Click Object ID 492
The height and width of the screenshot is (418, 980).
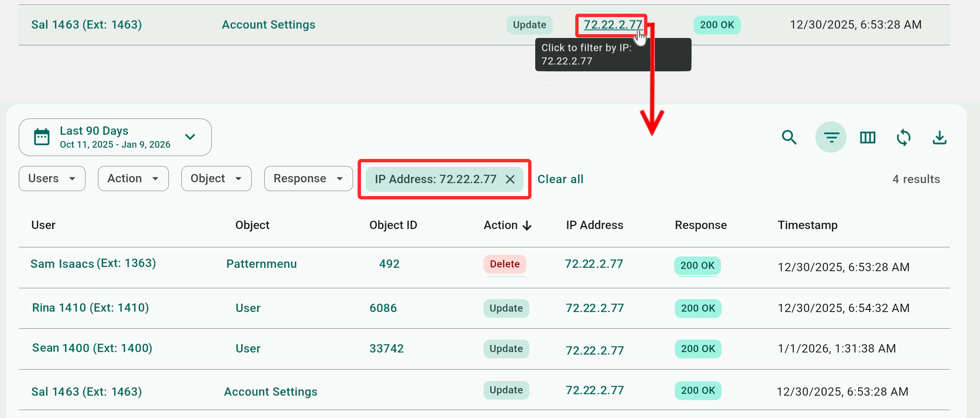389,264
